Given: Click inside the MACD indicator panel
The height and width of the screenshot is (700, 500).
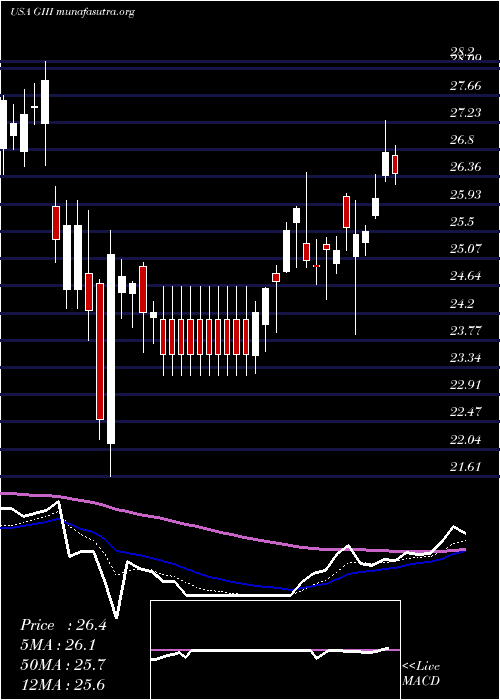Looking at the screenshot, I should 275,650.
